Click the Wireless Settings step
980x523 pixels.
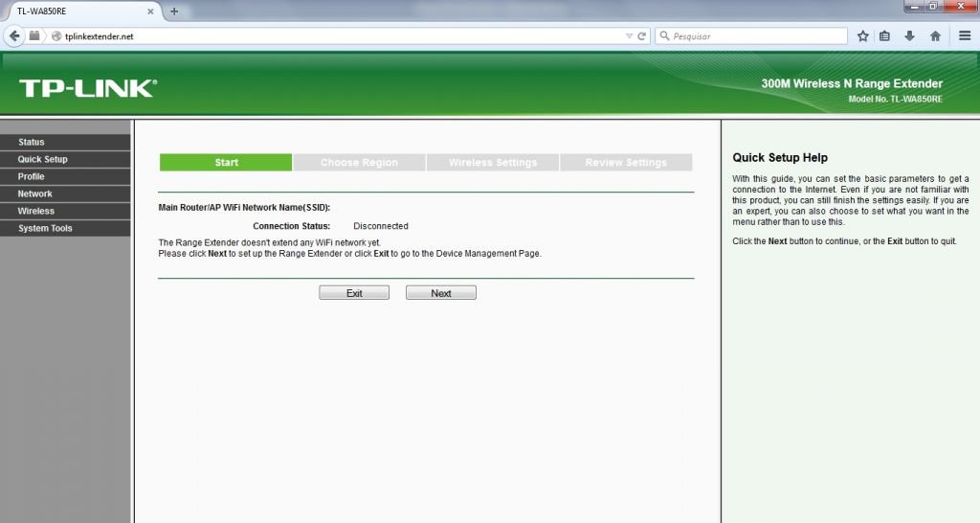tap(493, 163)
